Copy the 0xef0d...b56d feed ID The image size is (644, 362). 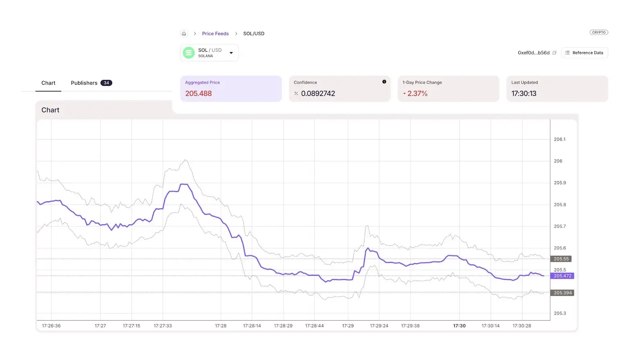point(554,53)
